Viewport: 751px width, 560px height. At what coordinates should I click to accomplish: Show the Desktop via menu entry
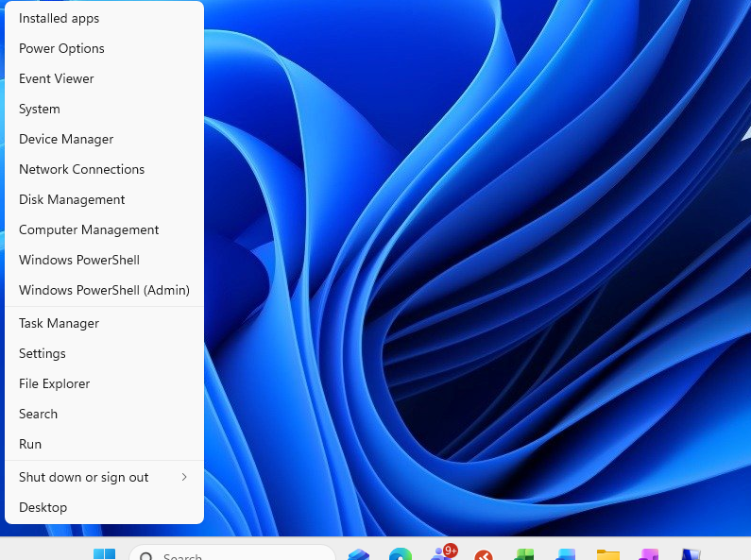point(104,507)
